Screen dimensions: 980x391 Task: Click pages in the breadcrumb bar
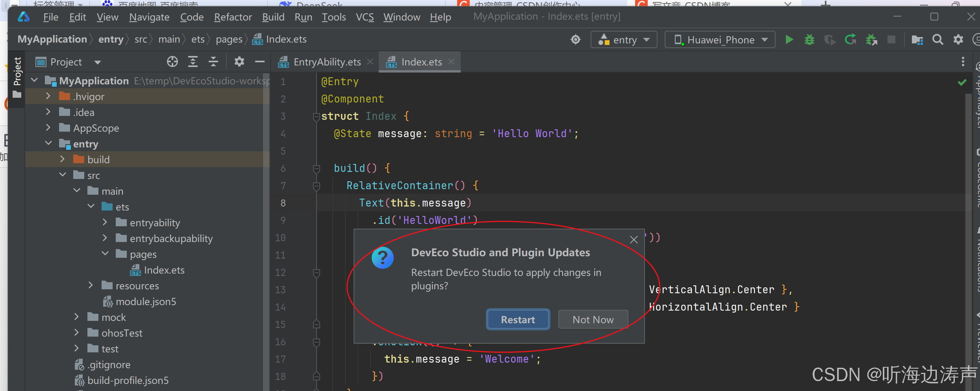click(x=229, y=39)
